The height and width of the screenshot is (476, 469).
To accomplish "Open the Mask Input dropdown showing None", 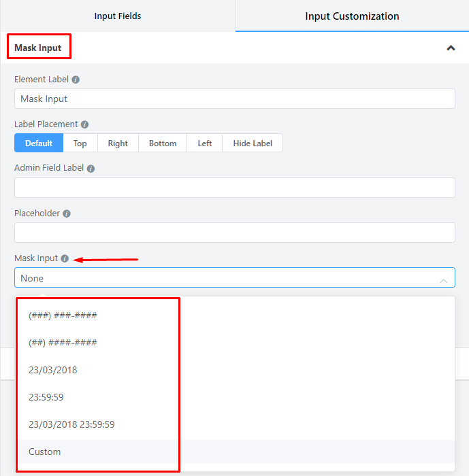I will pyautogui.click(x=234, y=278).
